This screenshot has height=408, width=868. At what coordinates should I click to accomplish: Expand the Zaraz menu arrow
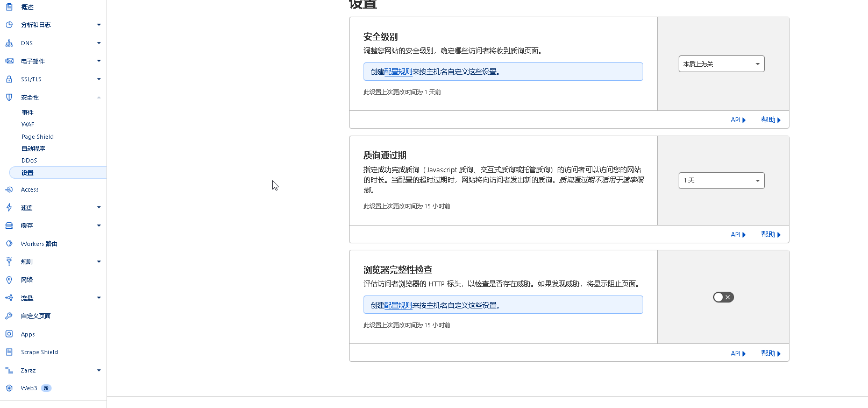coord(99,370)
